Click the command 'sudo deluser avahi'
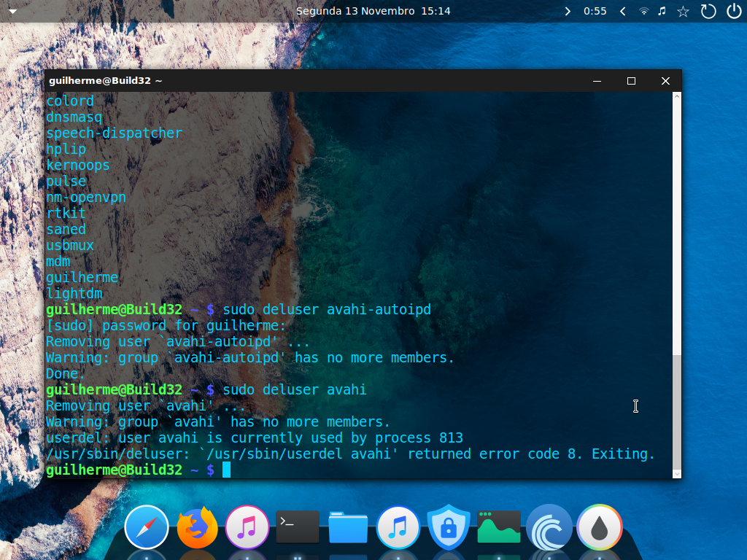This screenshot has width=747, height=560. pos(295,389)
